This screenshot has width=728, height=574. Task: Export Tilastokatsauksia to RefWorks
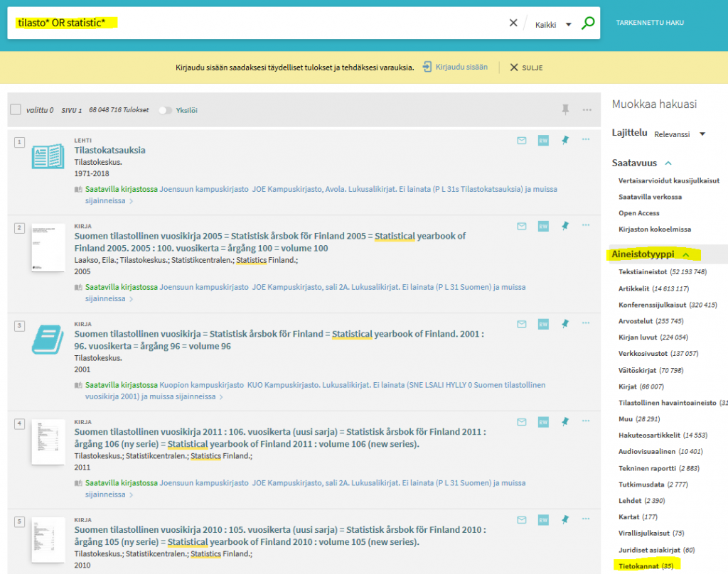543,140
